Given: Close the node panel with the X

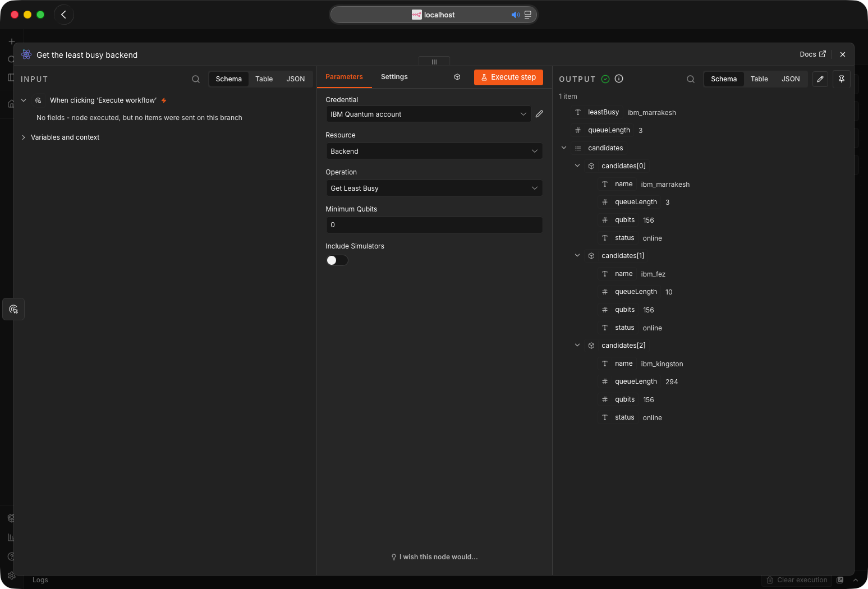Looking at the screenshot, I should coord(843,54).
